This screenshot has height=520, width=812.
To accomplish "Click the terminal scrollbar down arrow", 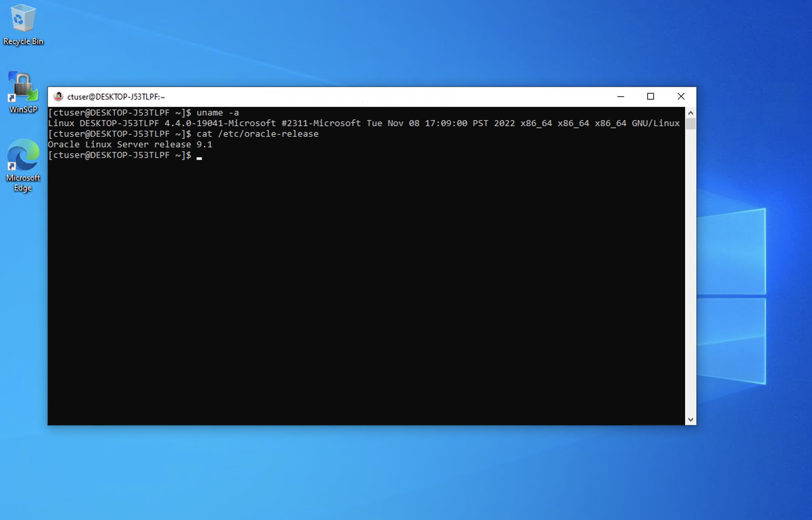I will click(690, 420).
